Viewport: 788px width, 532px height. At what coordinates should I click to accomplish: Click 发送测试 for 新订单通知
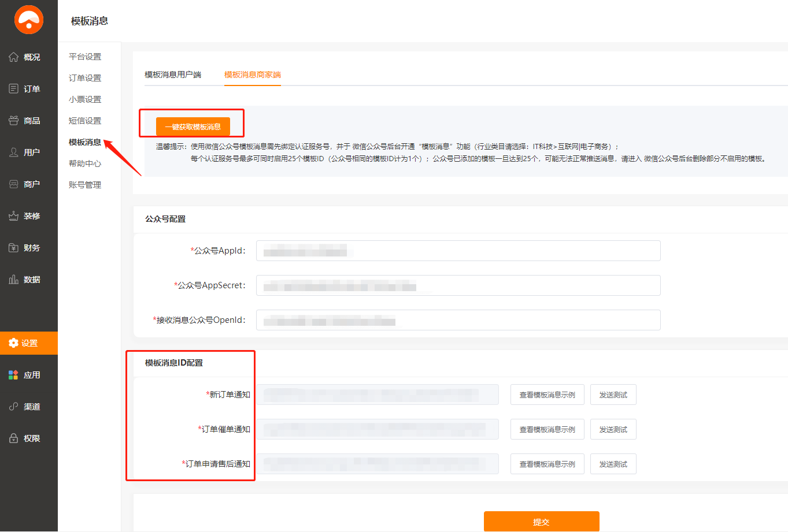[613, 395]
